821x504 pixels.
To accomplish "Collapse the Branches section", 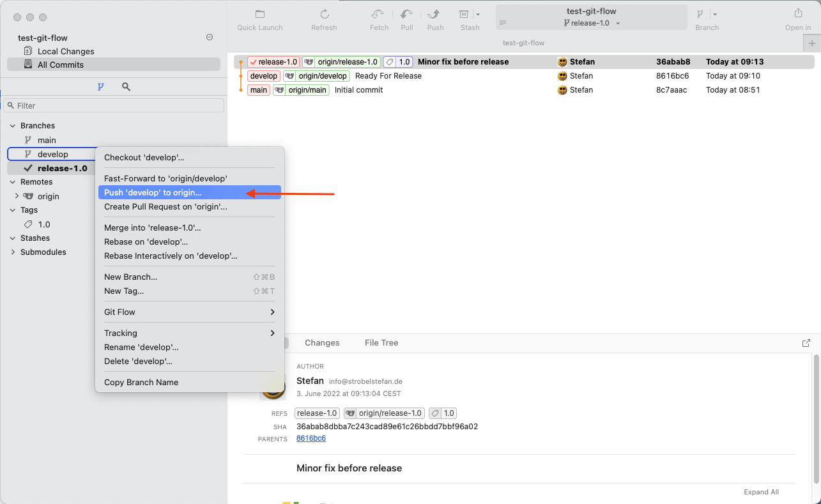I will click(x=12, y=126).
